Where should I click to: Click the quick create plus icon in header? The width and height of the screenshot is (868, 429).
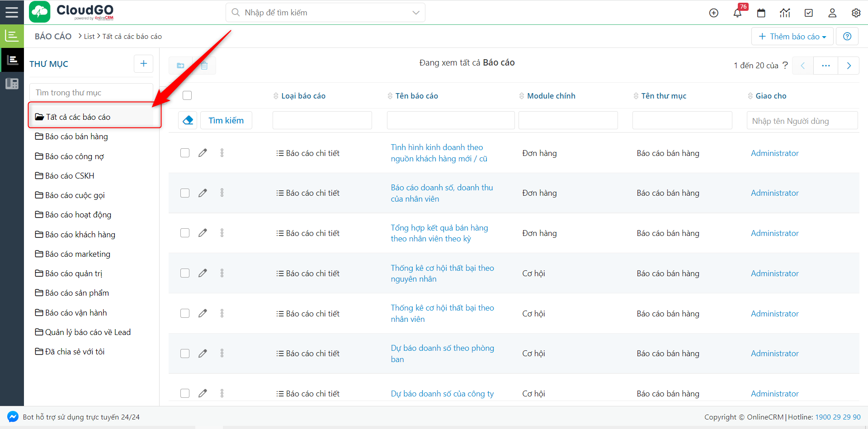tap(714, 13)
